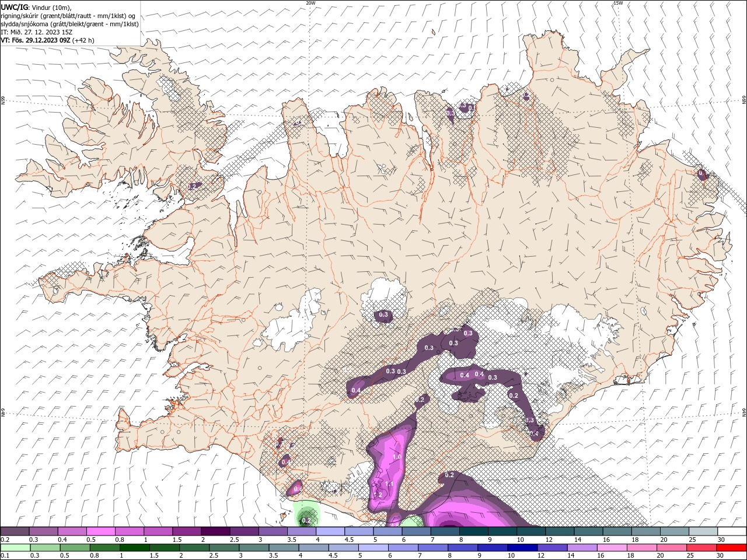The width and height of the screenshot is (747, 560).
Task: Pick the lower scale swatch between 10 and 12
Action: 523,548
